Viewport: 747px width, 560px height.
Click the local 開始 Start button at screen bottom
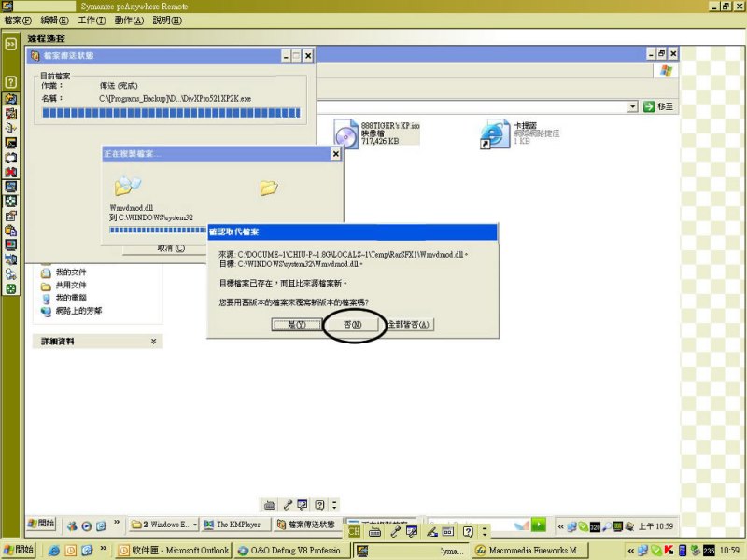coord(18,550)
